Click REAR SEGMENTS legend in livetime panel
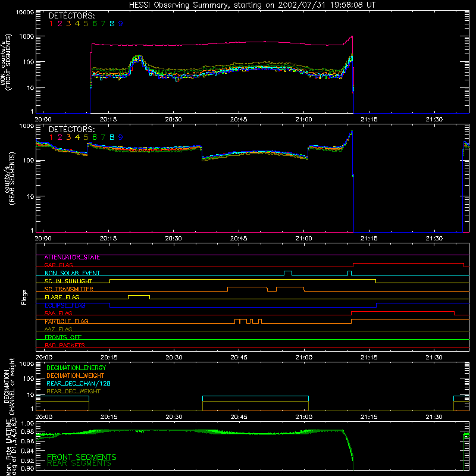 79,464
